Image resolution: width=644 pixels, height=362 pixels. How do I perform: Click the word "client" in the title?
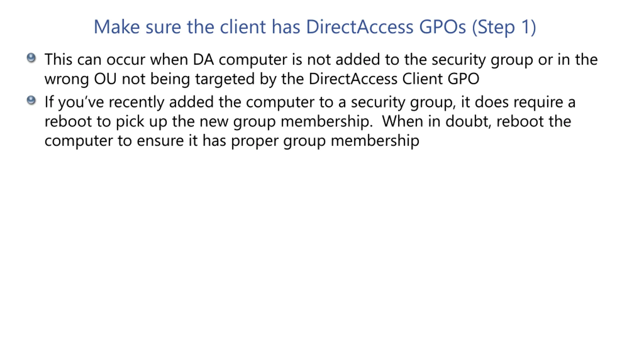click(243, 27)
